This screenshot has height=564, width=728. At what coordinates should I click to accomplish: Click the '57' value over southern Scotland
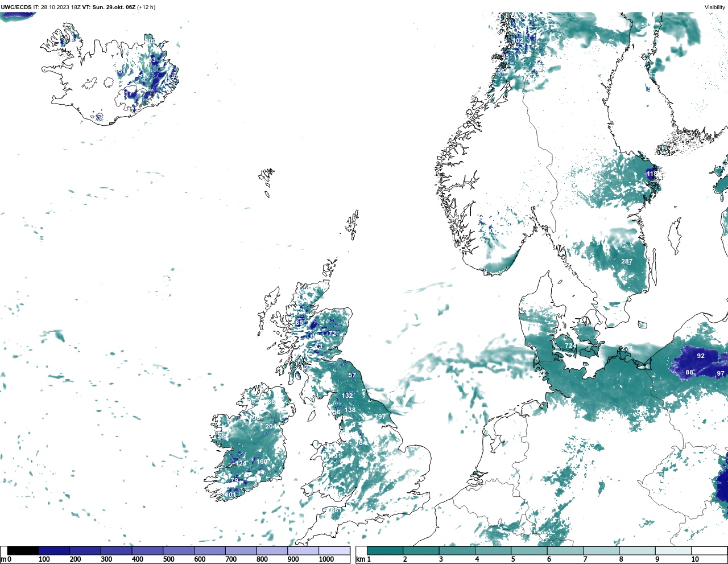click(352, 376)
